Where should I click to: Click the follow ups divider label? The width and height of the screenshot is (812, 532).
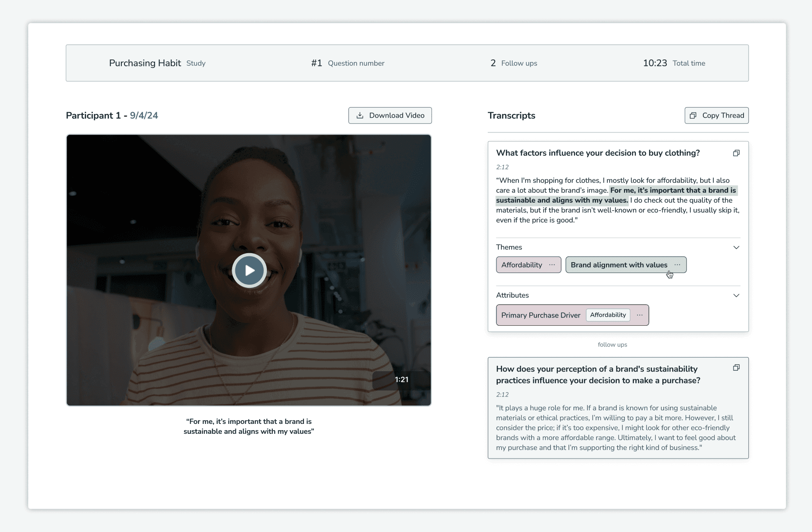612,345
